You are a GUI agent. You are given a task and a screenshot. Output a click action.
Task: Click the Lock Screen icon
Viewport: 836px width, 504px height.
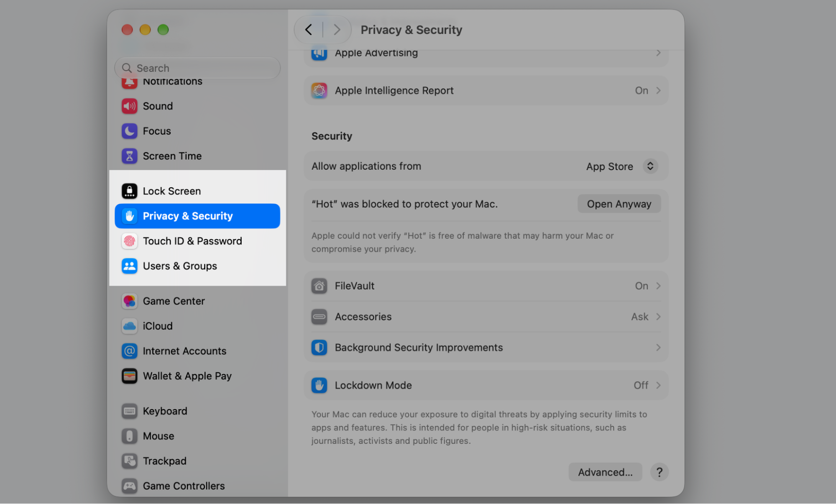[x=129, y=191]
